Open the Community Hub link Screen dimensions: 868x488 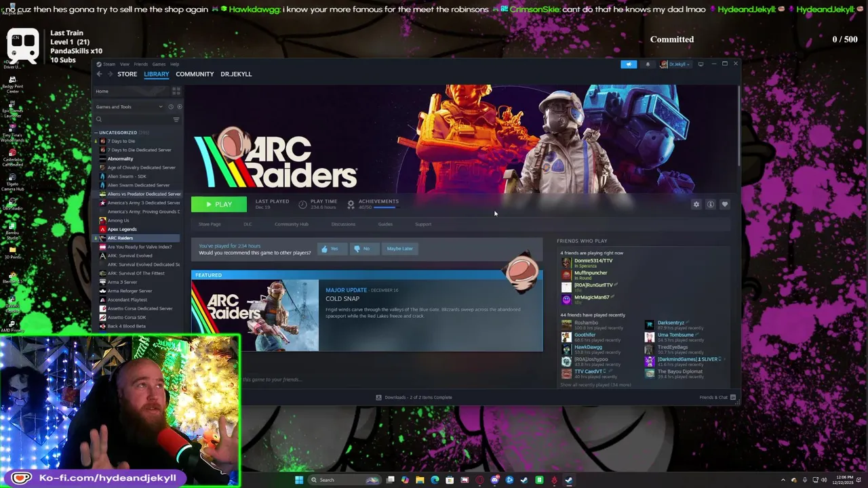[292, 224]
